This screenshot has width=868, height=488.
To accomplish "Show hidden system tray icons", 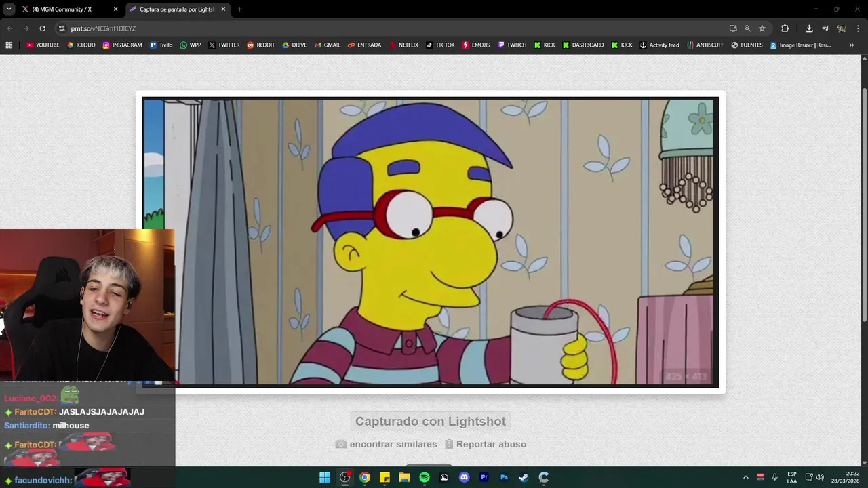I will (x=745, y=477).
